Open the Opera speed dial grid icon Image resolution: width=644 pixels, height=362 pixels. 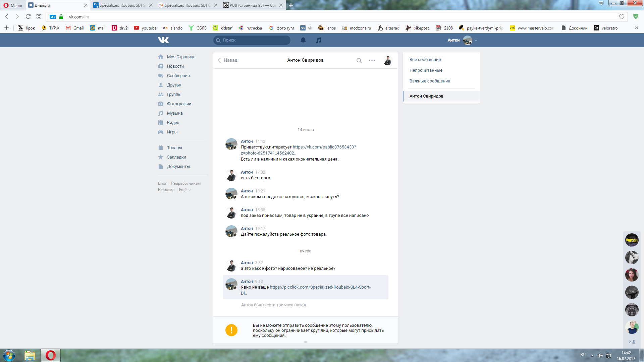39,16
